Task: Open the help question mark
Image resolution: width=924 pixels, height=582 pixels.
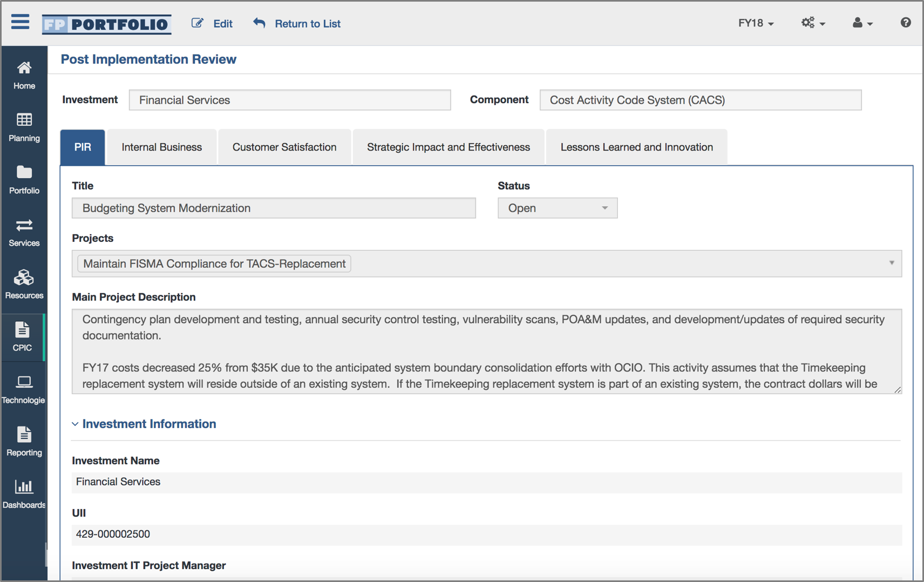Action: tap(906, 23)
